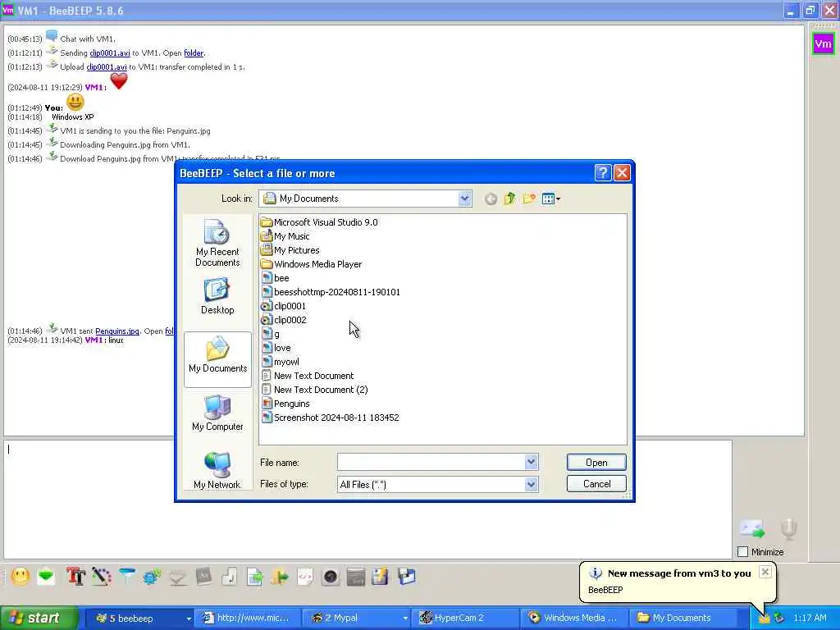Open the folder link in chat

(194, 53)
